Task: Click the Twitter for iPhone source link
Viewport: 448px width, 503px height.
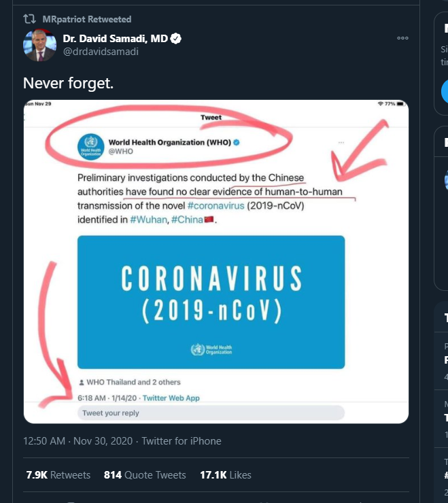Action: [x=182, y=441]
